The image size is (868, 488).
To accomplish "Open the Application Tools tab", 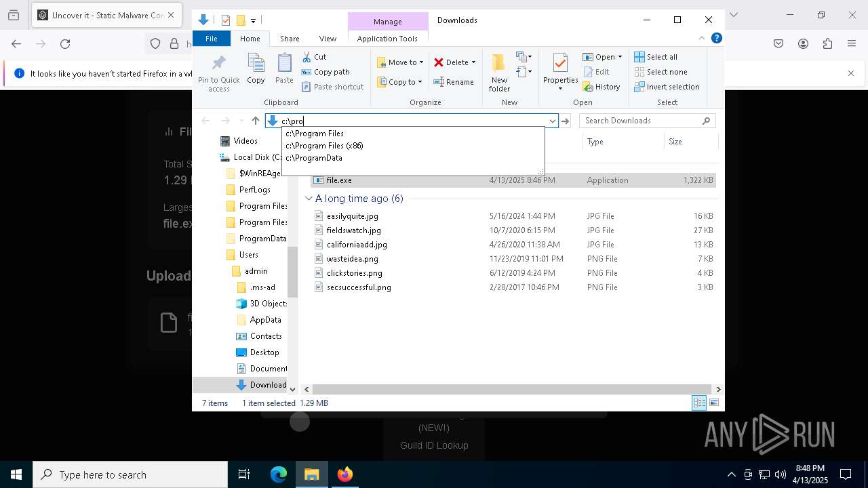I will (387, 39).
